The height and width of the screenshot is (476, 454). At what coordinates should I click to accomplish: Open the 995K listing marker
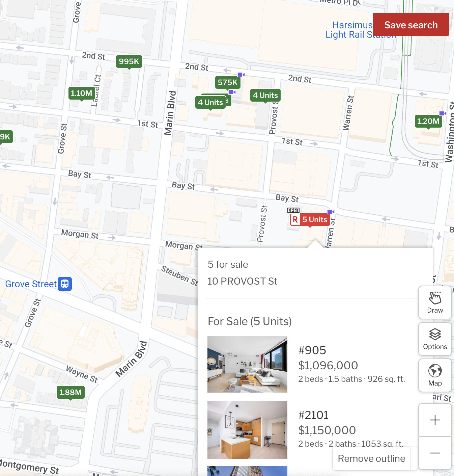pos(129,61)
